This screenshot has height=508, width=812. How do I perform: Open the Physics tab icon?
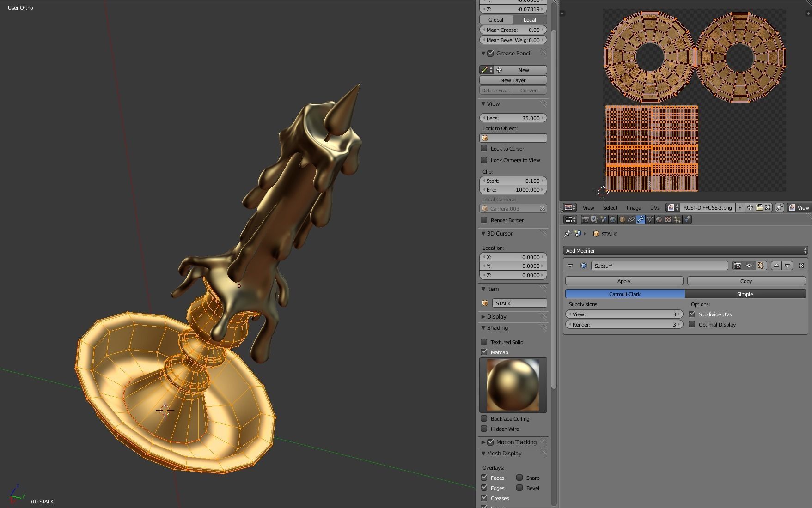point(687,219)
